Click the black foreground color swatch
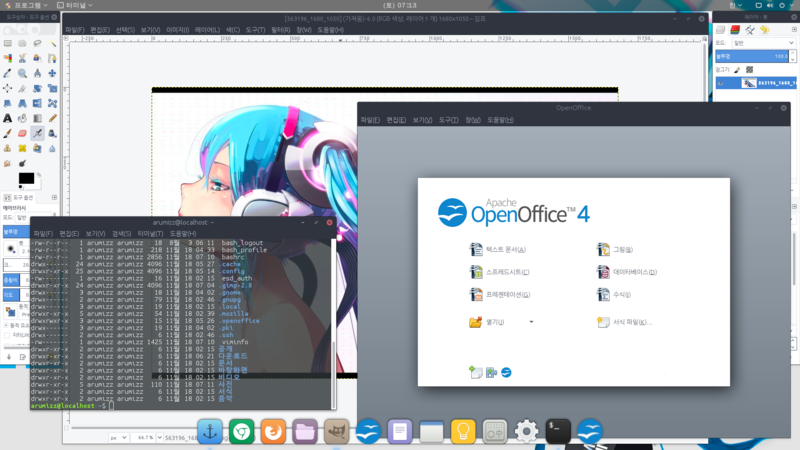The height and width of the screenshot is (450, 800). pyautogui.click(x=26, y=178)
